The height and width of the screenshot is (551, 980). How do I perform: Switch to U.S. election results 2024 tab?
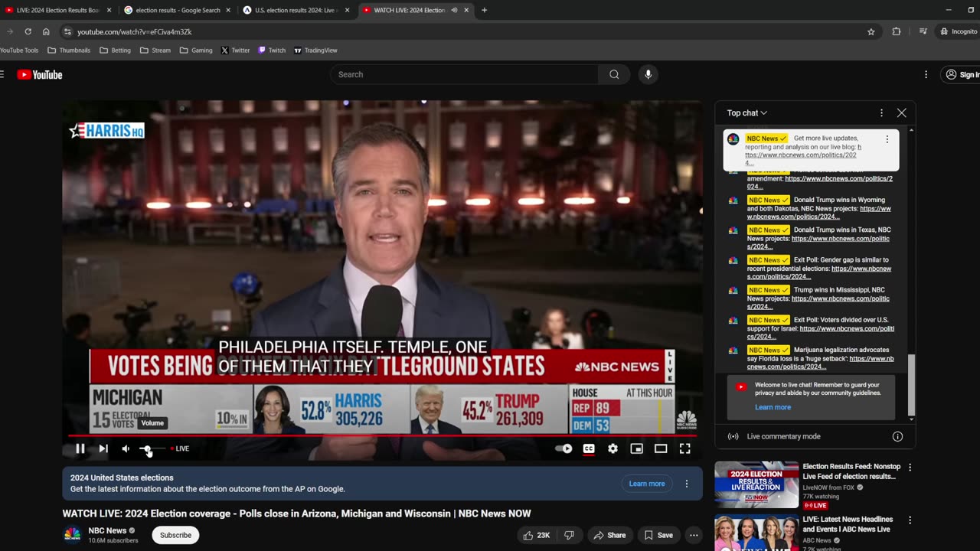tap(296, 10)
